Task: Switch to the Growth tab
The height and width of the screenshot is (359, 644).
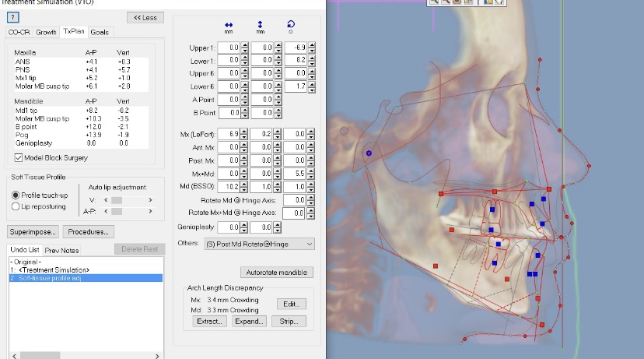Action: pos(46,32)
